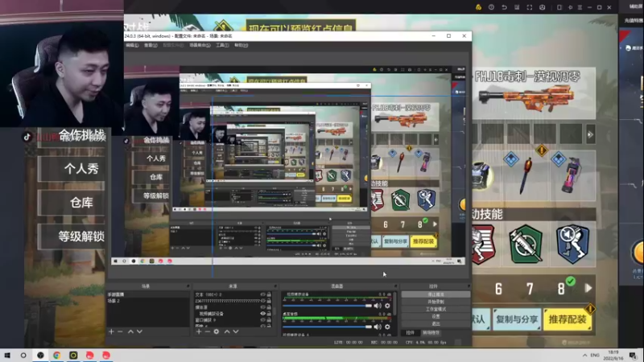Open the second OBS menu in the menu bar
644x362 pixels.
151,45
